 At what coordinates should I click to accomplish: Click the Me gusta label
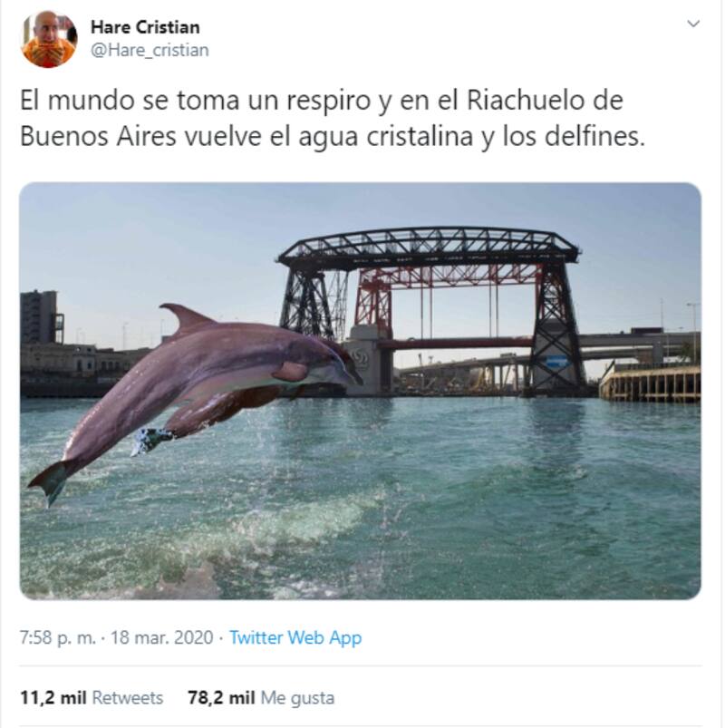click(x=297, y=698)
